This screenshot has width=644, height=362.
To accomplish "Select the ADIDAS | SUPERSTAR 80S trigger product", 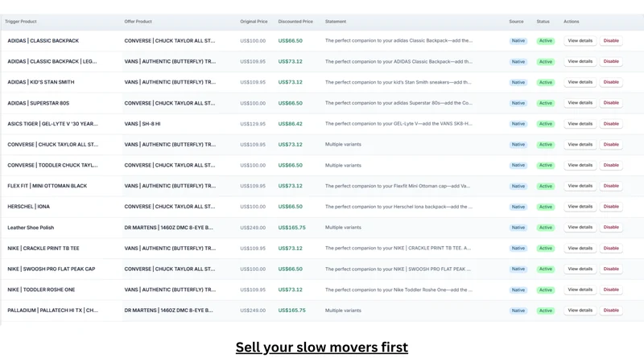I will 38,103.
